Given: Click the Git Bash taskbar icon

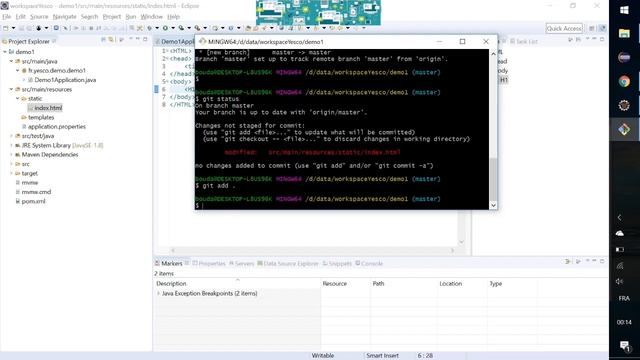Looking at the screenshot, I should [x=624, y=130].
